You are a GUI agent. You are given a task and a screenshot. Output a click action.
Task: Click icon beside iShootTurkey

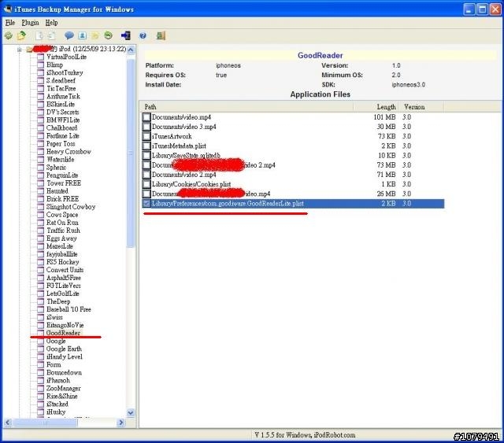(40, 72)
